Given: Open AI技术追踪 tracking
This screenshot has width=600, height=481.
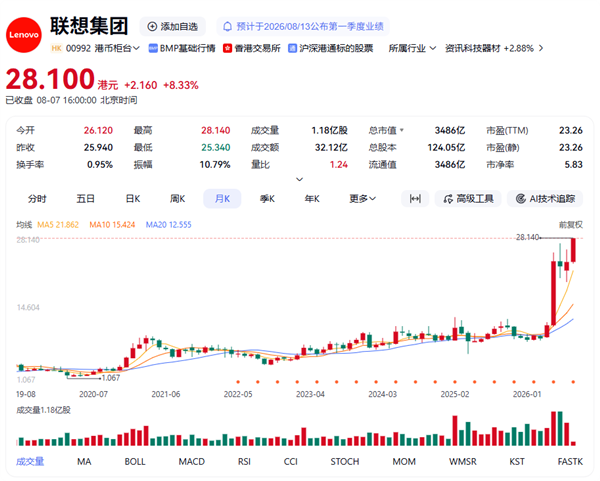Looking at the screenshot, I should 545,199.
